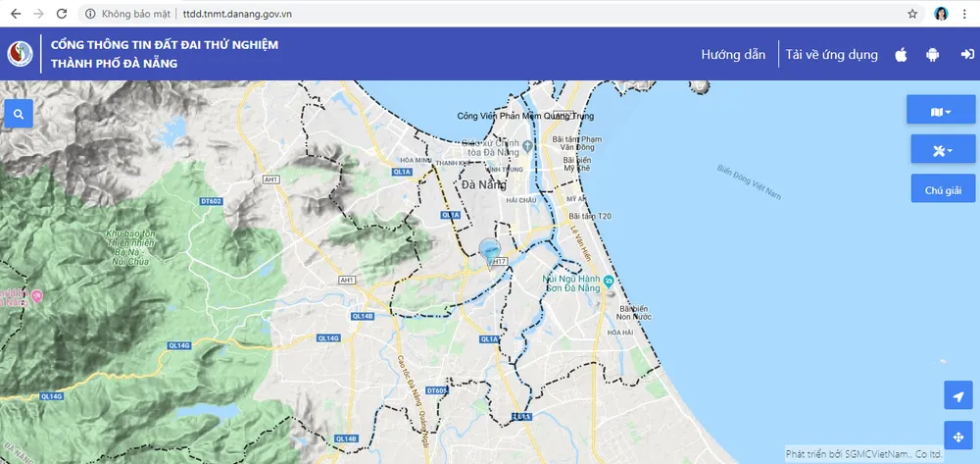980x464 pixels.
Task: Select Tải về ứng dụng in header
Action: [831, 55]
